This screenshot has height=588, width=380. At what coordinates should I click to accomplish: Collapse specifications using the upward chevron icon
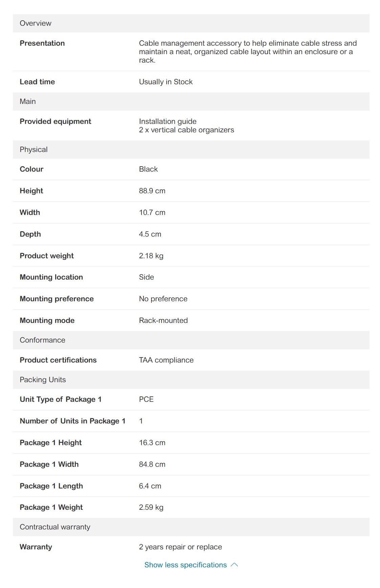(234, 565)
